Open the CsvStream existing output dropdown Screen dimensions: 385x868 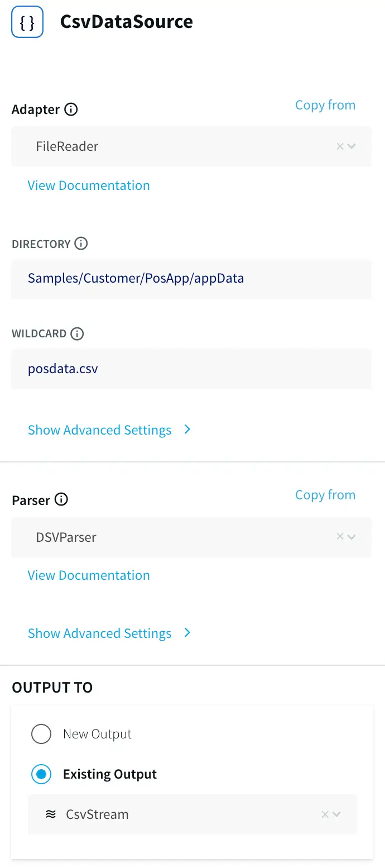tap(336, 814)
